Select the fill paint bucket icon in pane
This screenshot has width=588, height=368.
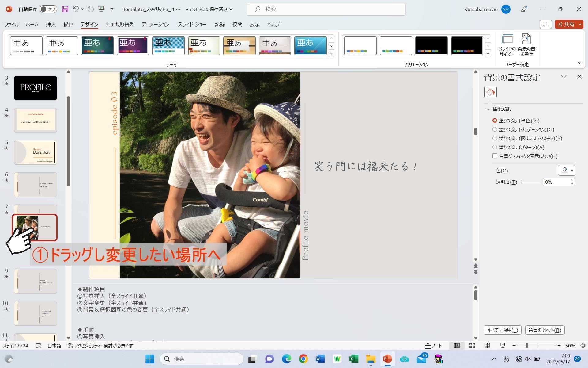(x=490, y=92)
